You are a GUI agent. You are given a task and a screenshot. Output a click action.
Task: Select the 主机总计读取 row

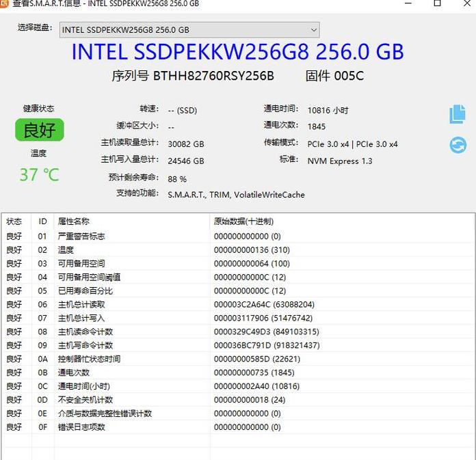click(x=238, y=304)
